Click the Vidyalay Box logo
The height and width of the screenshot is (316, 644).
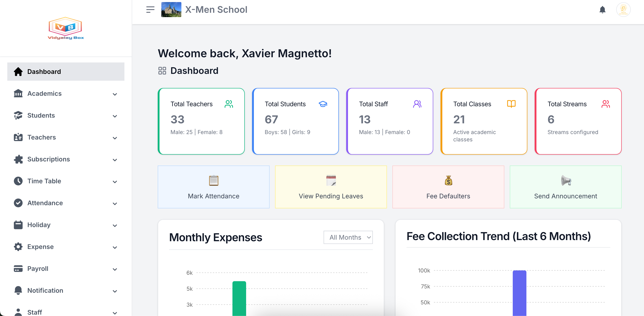pyautogui.click(x=66, y=28)
